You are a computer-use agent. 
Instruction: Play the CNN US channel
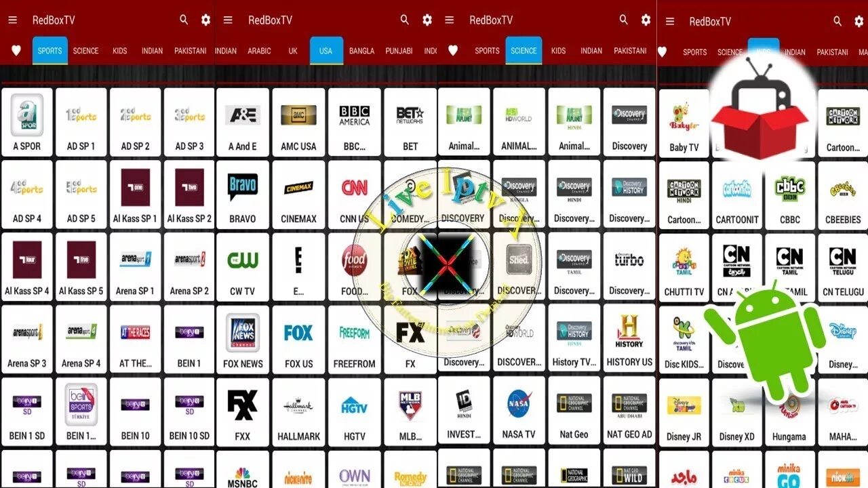pos(355,195)
